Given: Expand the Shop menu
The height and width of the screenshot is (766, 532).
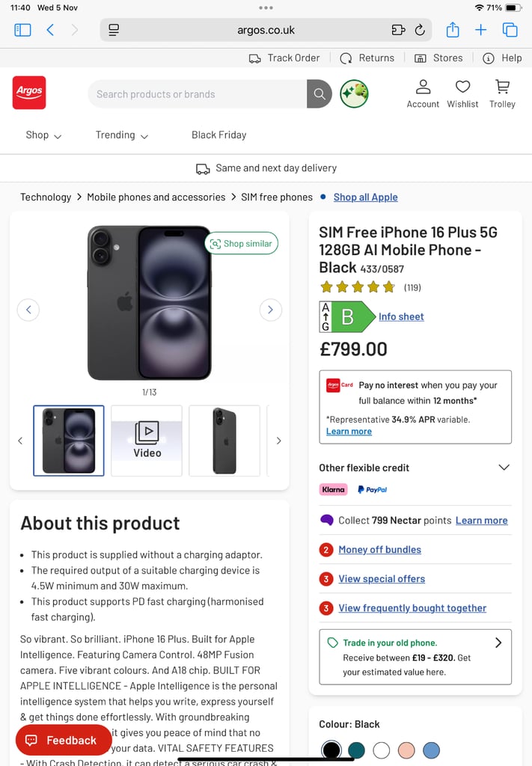Looking at the screenshot, I should click(43, 135).
